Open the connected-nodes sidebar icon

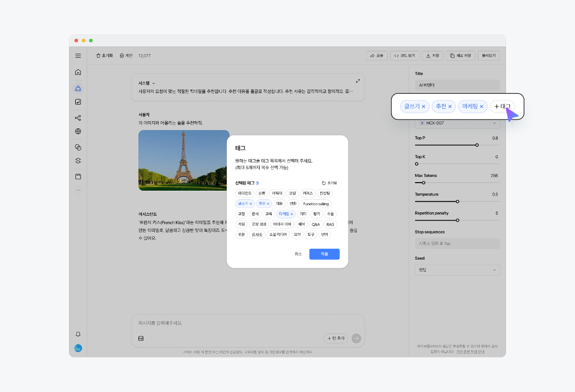tap(78, 118)
